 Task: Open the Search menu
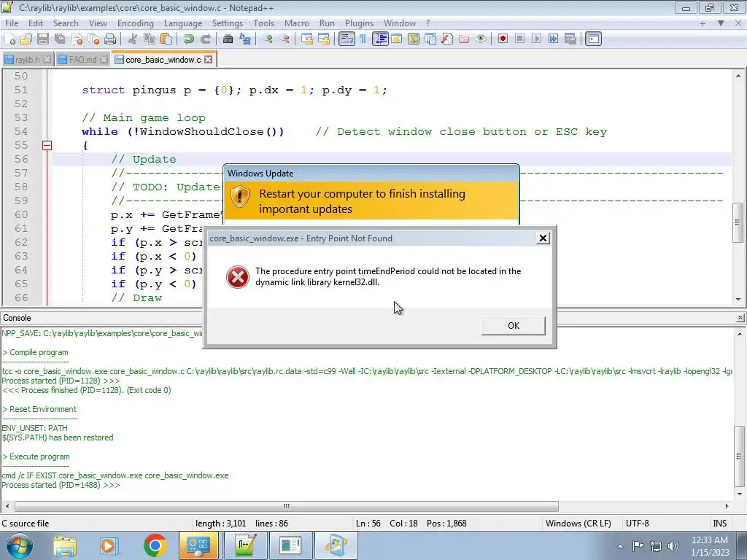coord(66,23)
